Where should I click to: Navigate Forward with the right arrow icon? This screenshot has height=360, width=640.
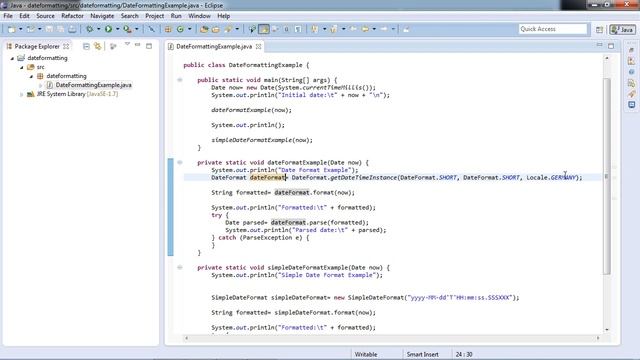(384, 29)
